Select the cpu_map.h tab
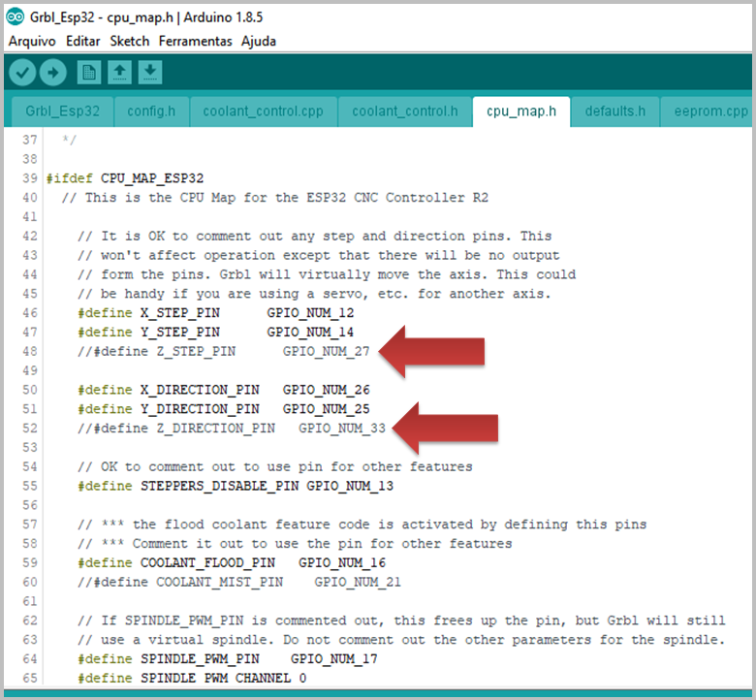 click(x=521, y=111)
